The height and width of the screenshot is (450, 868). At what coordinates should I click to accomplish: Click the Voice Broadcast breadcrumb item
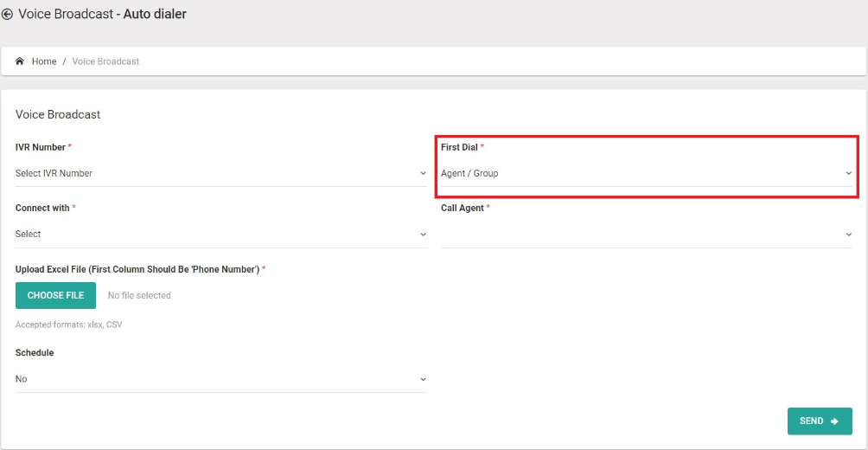(105, 61)
